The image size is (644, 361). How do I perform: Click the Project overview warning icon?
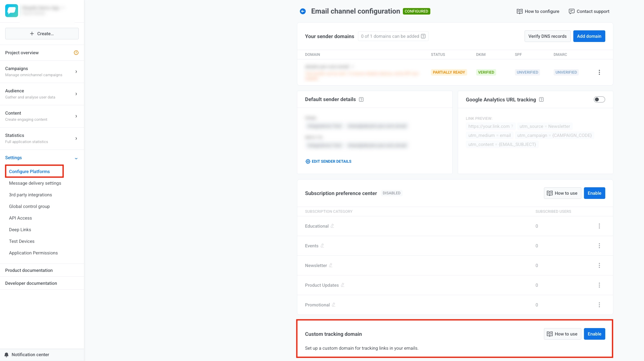coord(76,53)
